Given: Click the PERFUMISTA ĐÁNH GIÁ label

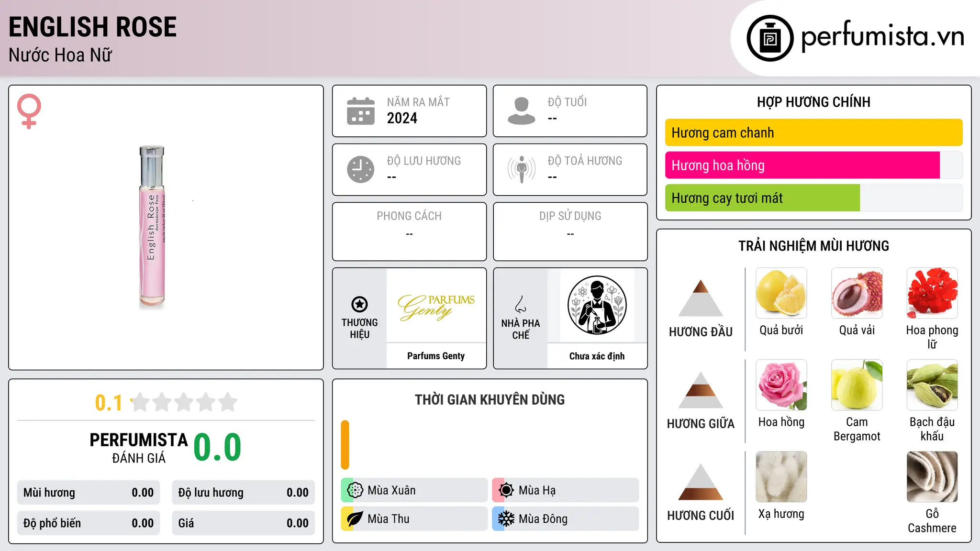Looking at the screenshot, I should 139,448.
